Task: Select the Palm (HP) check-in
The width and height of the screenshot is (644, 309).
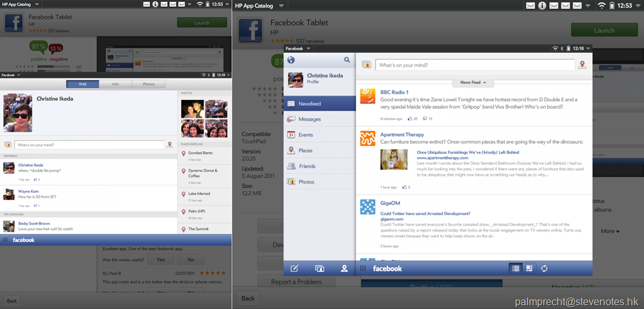Action: [204, 214]
